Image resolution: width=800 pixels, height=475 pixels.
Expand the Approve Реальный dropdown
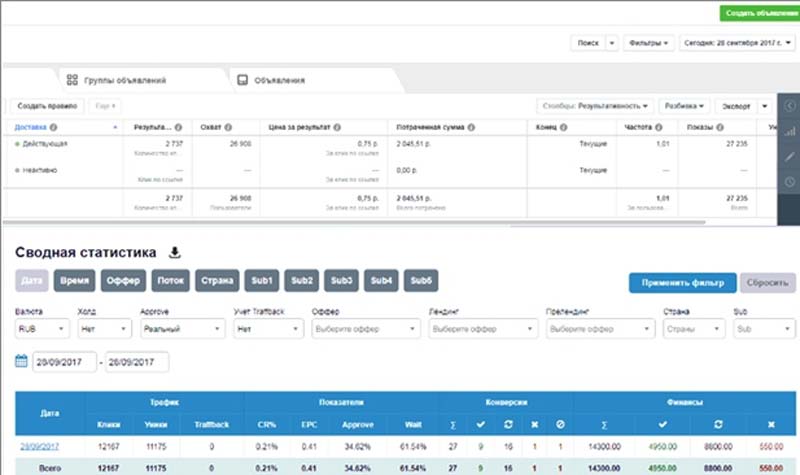182,329
